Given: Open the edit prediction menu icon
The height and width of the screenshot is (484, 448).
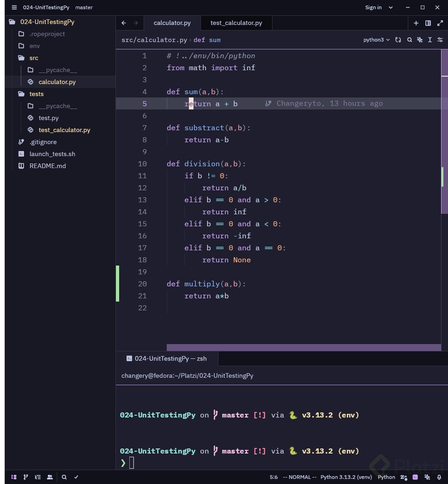Looking at the screenshot, I should (x=404, y=477).
